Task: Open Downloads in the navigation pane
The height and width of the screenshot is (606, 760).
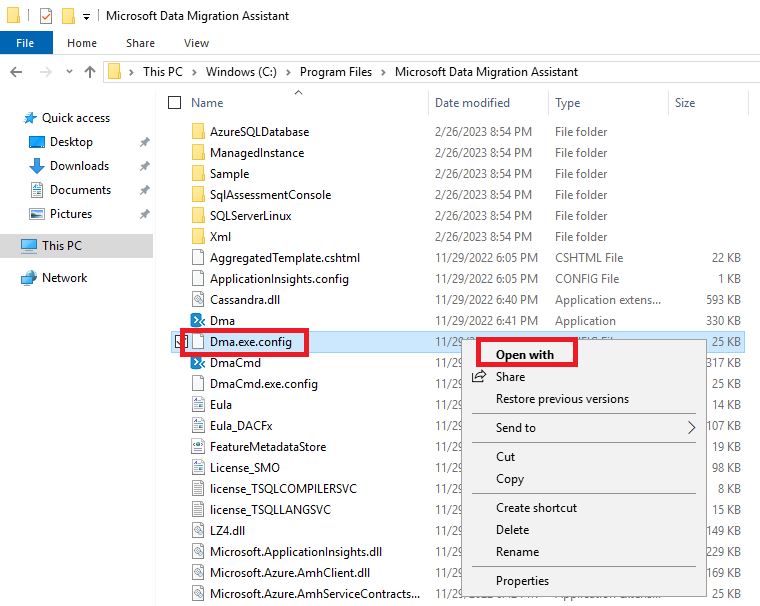Action: 79,166
